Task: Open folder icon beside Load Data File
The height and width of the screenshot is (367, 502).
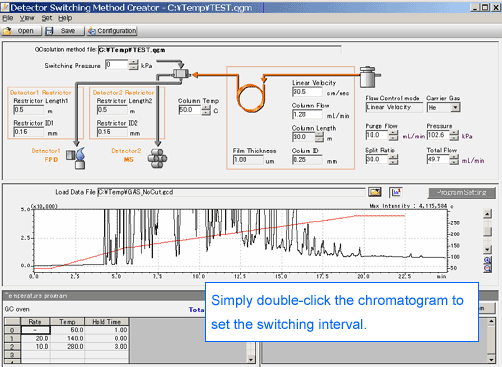Action: click(375, 192)
